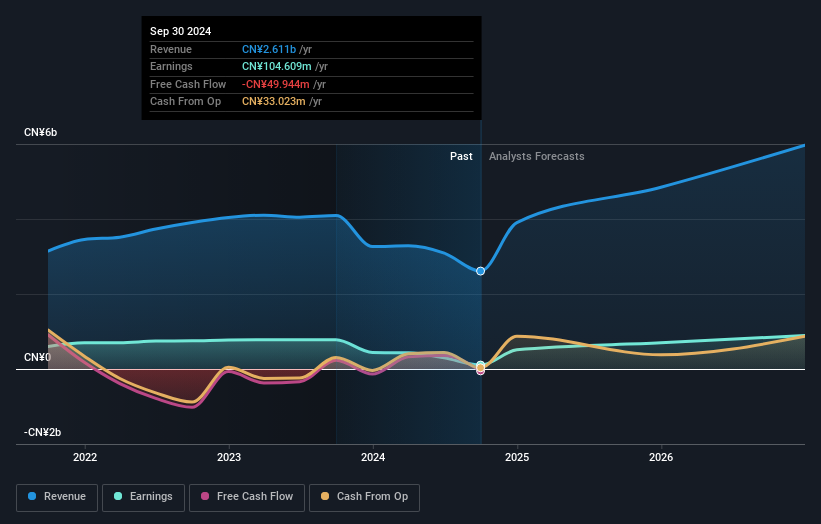Click the 2023 x-axis label
The width and height of the screenshot is (821, 524).
[229, 457]
